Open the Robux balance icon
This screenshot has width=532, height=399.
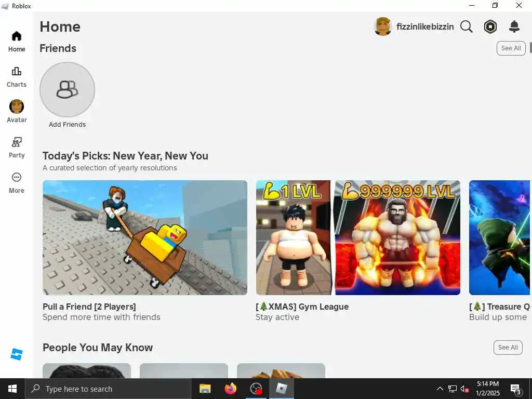click(490, 26)
